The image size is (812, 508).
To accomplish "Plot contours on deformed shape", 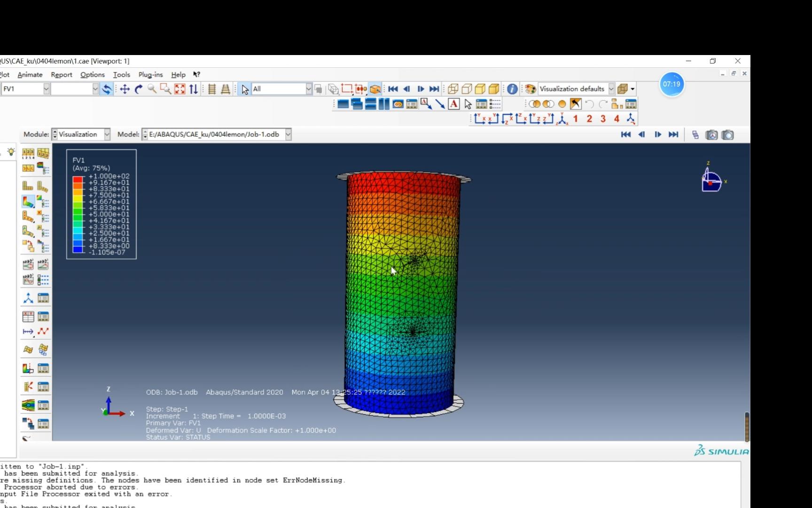I will (28, 202).
